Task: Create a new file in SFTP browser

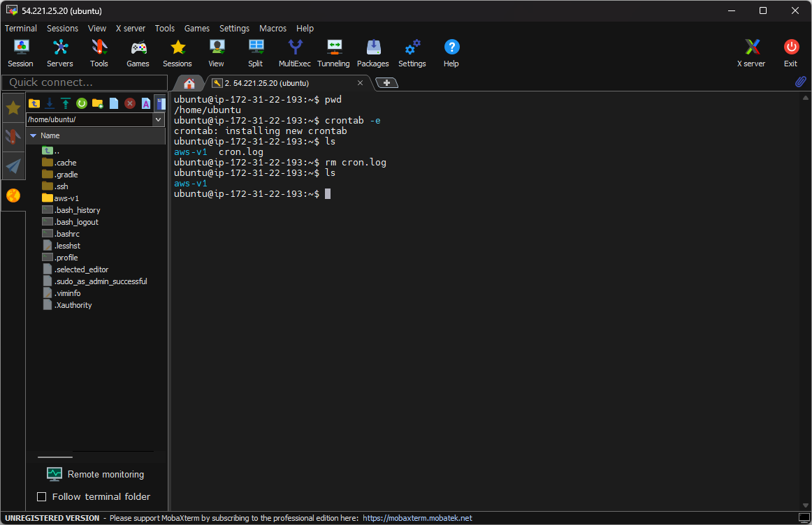Action: [114, 103]
